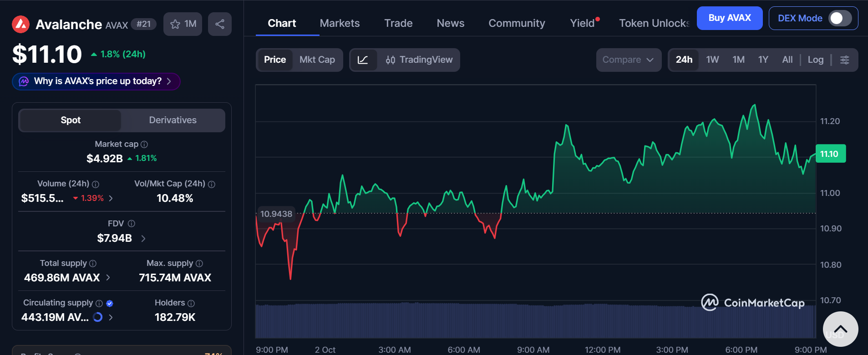Select the 1W time range
Image resolution: width=868 pixels, height=355 pixels.
coord(712,60)
